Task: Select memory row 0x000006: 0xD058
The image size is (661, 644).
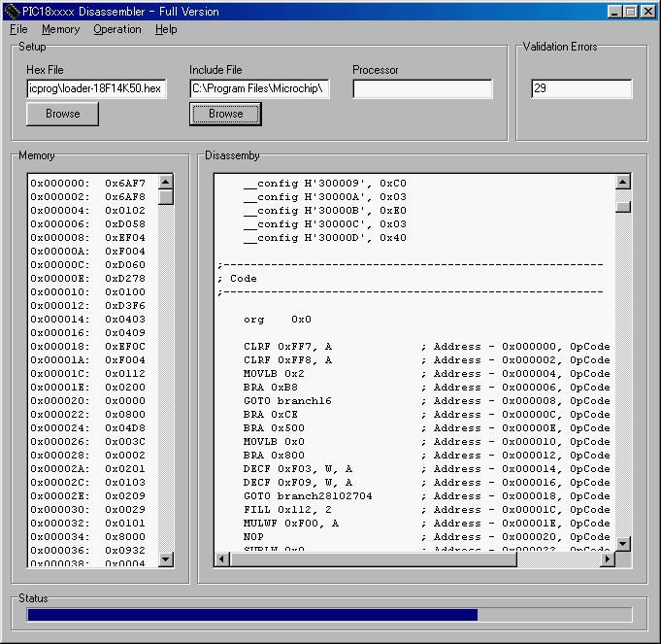Action: click(x=87, y=224)
